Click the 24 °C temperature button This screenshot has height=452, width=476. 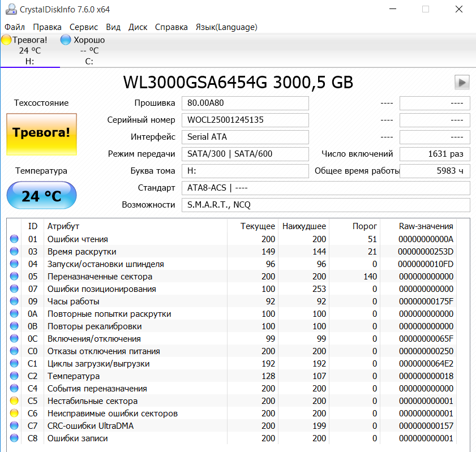(41, 196)
